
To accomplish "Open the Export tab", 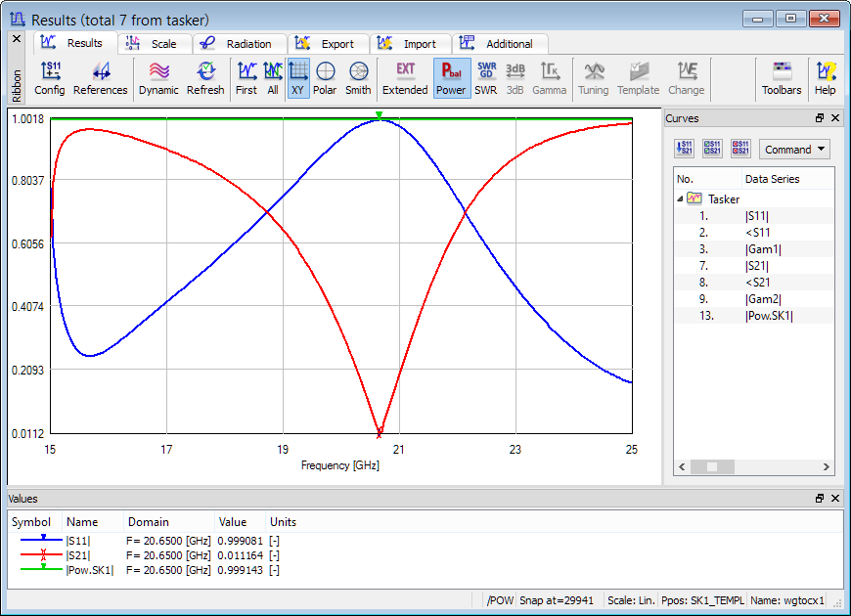I will pos(328,44).
